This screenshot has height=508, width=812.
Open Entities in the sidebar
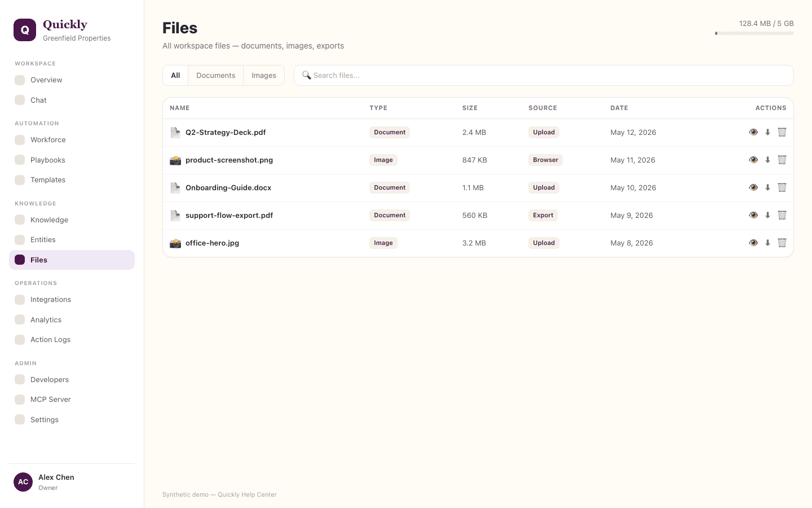72,240
